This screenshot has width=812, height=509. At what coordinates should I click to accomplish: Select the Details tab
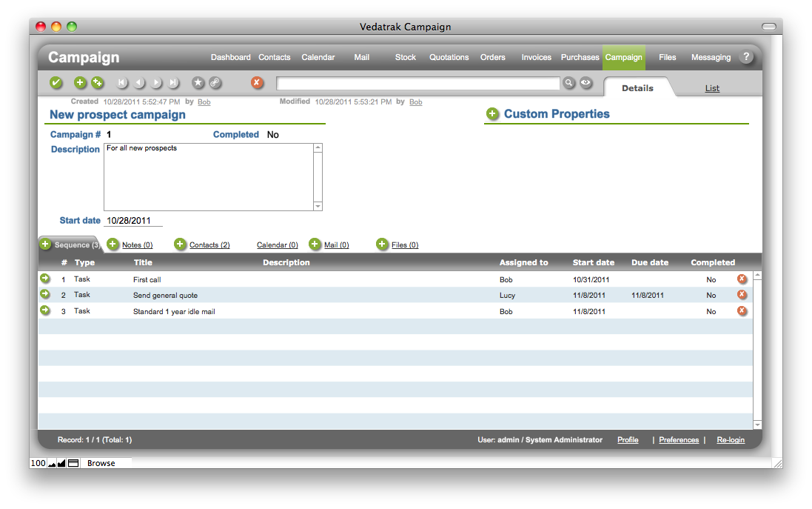tap(637, 88)
